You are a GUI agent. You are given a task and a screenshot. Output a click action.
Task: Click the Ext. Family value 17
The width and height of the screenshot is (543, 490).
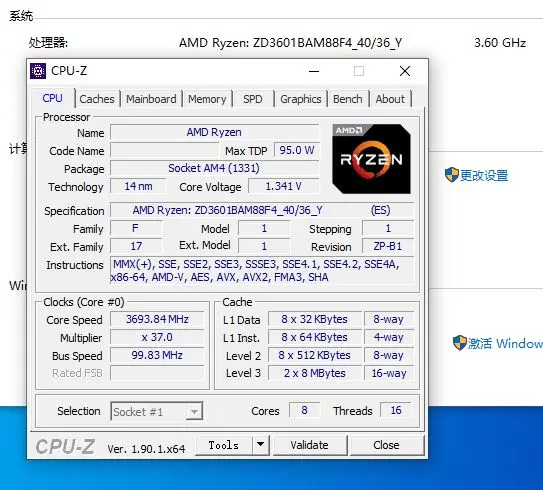coord(136,246)
